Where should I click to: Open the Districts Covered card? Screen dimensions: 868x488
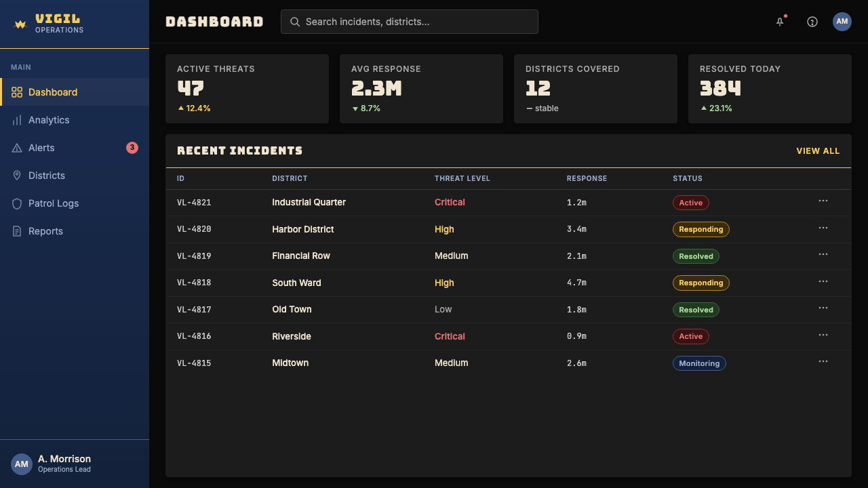tap(595, 89)
